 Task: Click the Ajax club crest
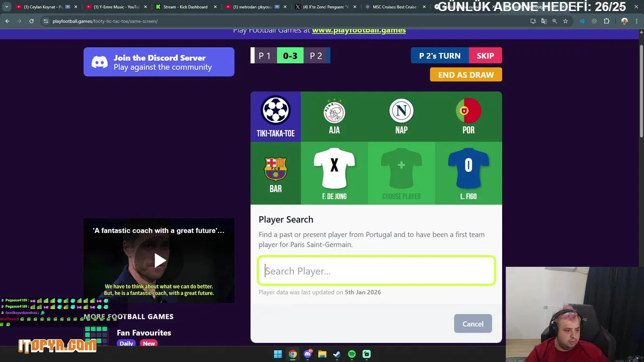click(334, 111)
